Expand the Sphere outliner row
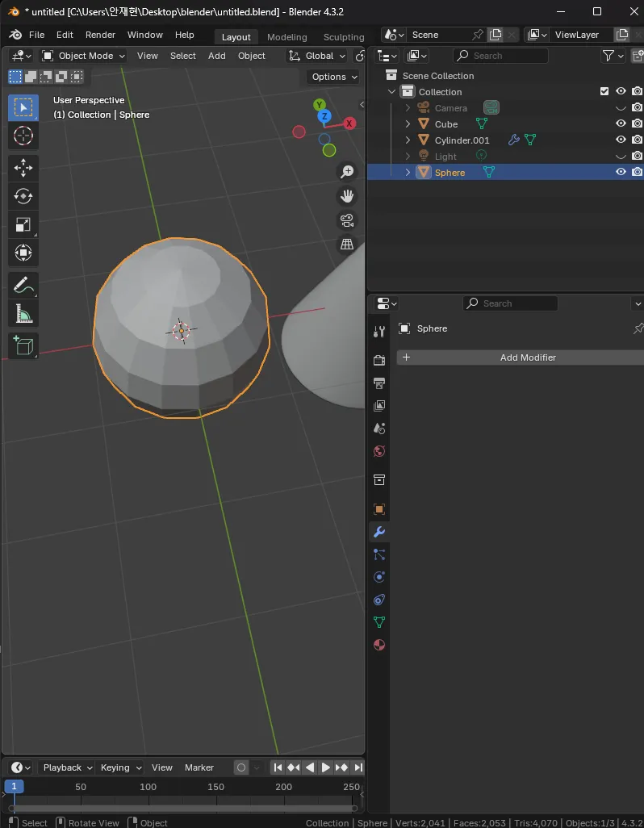Image resolution: width=644 pixels, height=828 pixels. (408, 172)
